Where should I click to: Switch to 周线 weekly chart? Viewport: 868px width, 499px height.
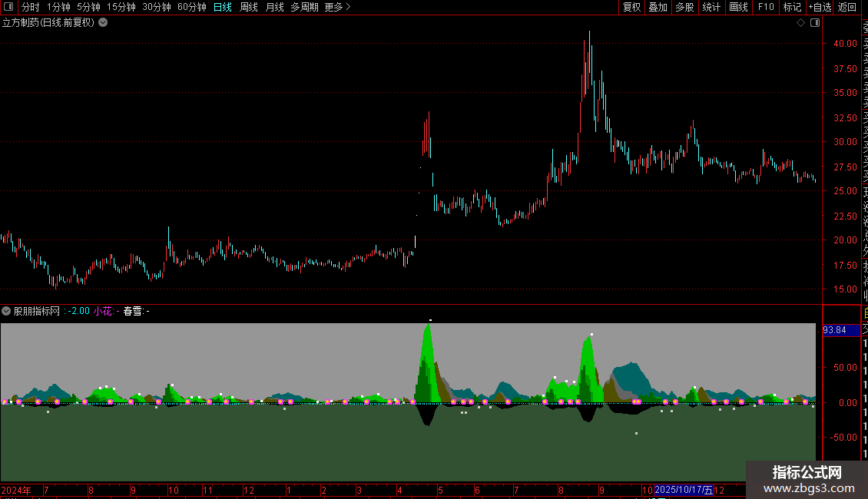point(249,7)
